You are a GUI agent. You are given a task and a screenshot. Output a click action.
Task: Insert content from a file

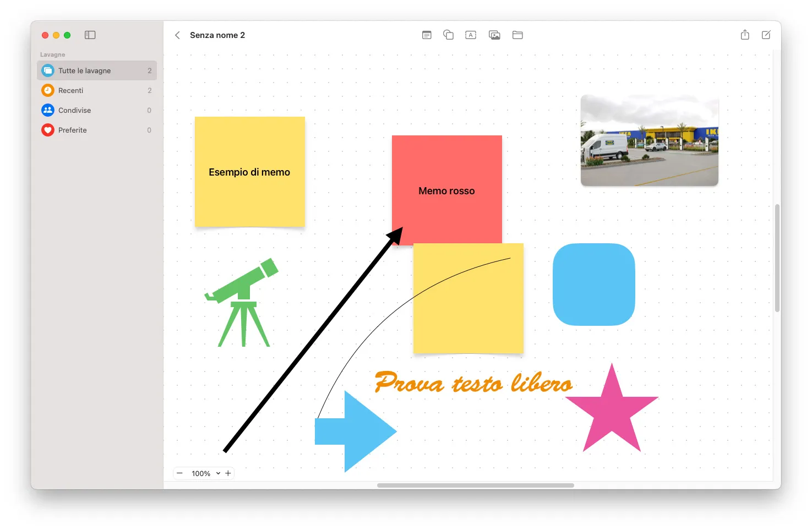click(517, 35)
